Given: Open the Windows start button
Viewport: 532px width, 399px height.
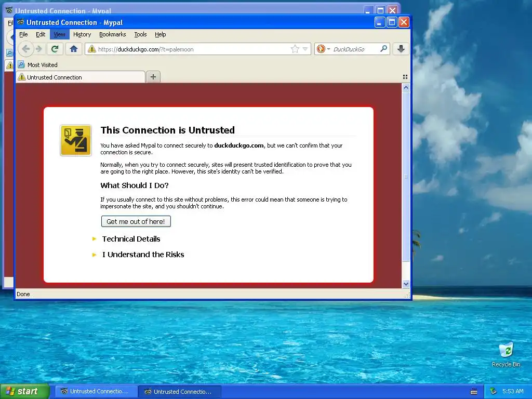Looking at the screenshot, I should (25, 391).
